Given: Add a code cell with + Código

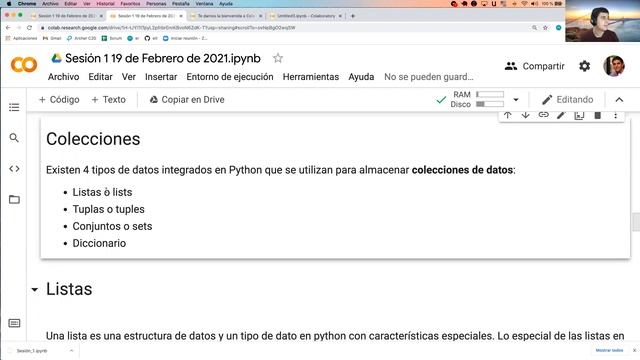Looking at the screenshot, I should click(59, 100).
